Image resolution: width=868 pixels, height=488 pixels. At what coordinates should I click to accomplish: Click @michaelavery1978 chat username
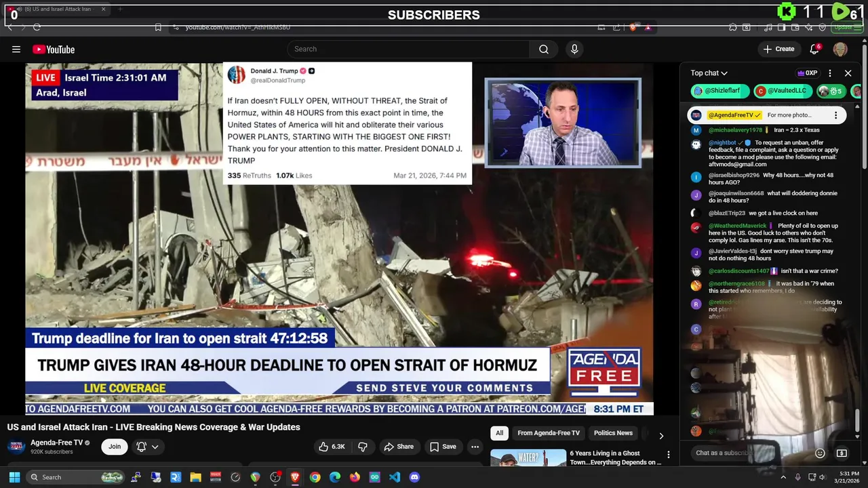(x=736, y=130)
